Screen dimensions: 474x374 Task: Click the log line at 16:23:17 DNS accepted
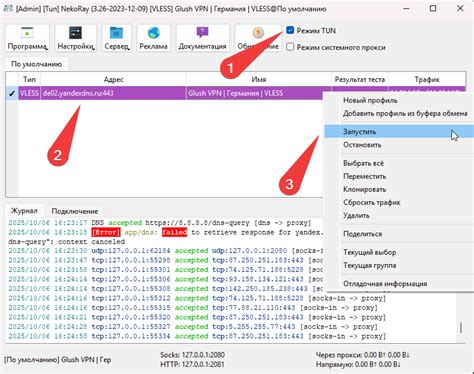point(159,222)
